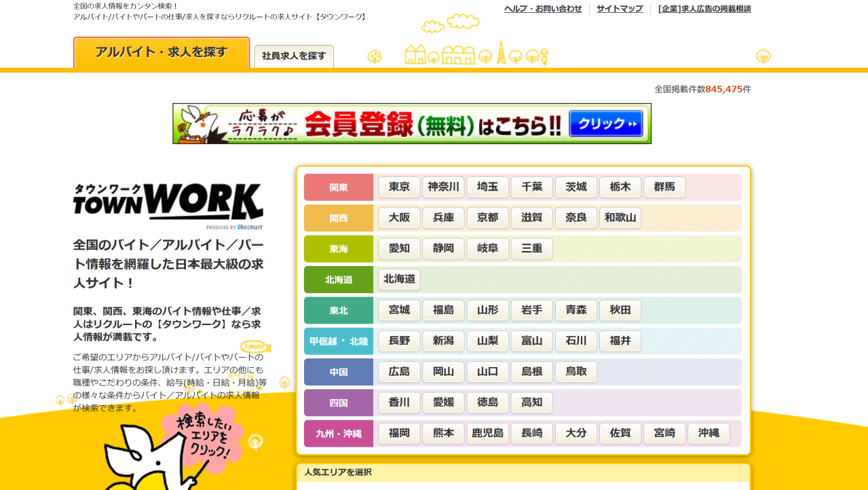
Task: Choose 愛知 in the 東海 row
Action: 399,248
